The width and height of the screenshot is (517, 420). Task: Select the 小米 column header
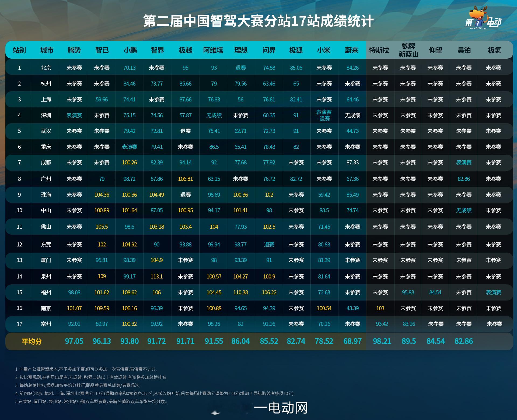[324, 50]
